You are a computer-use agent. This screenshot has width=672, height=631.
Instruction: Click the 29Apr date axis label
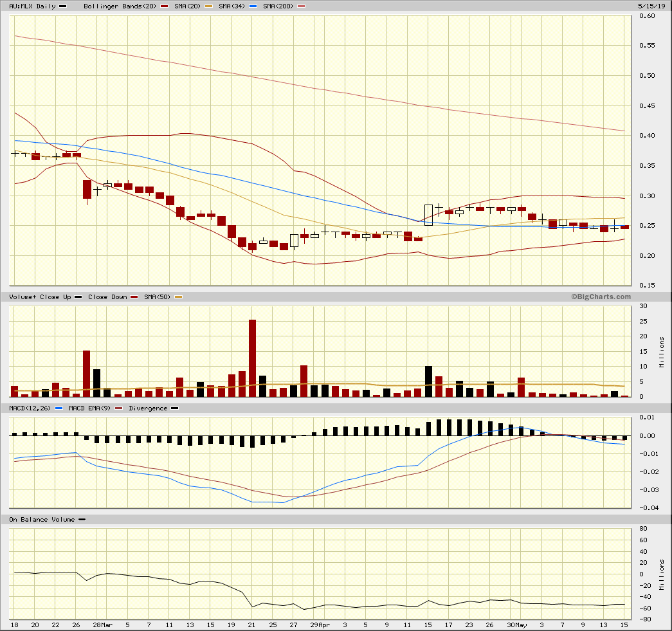pyautogui.click(x=320, y=625)
